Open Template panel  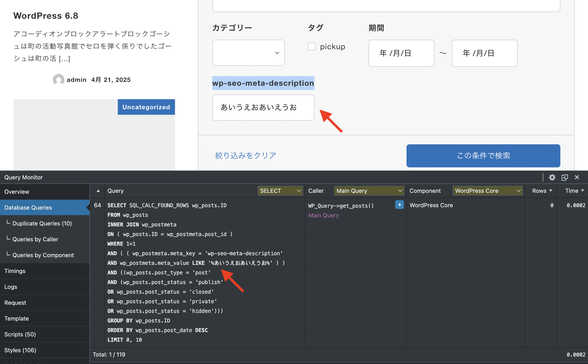[x=45, y=318]
